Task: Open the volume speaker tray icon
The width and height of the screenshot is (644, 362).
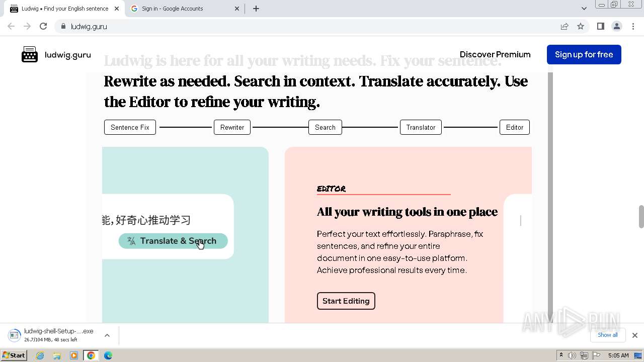Action: click(x=572, y=355)
